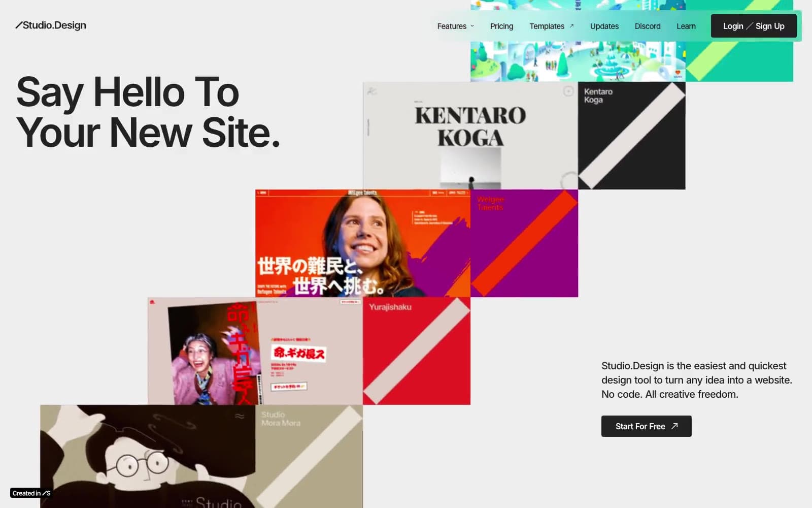Open the Created in Studio badge

pos(31,493)
